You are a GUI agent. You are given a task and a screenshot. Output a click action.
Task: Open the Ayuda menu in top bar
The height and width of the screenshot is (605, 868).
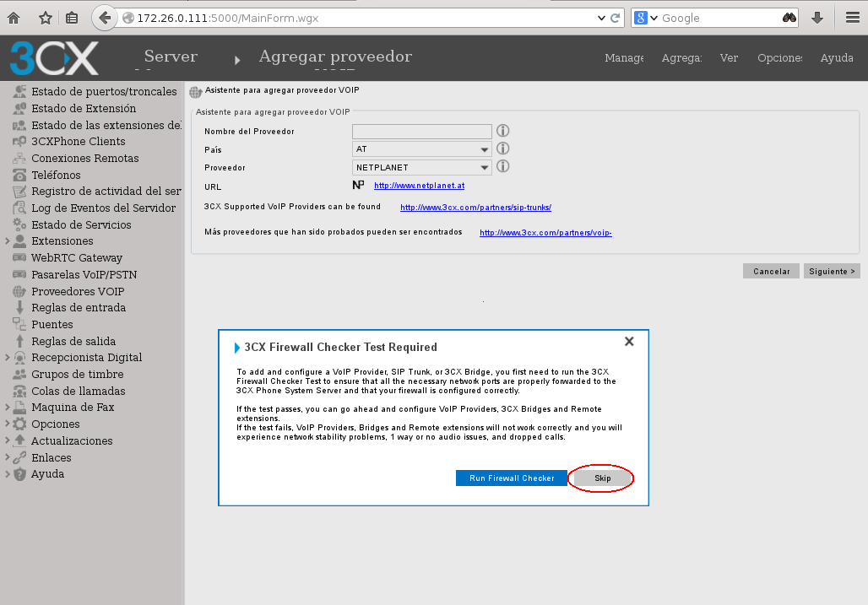836,58
